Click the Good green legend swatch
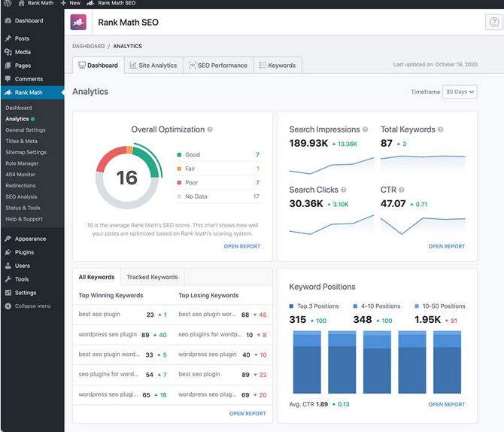The image size is (504, 432). (x=180, y=154)
